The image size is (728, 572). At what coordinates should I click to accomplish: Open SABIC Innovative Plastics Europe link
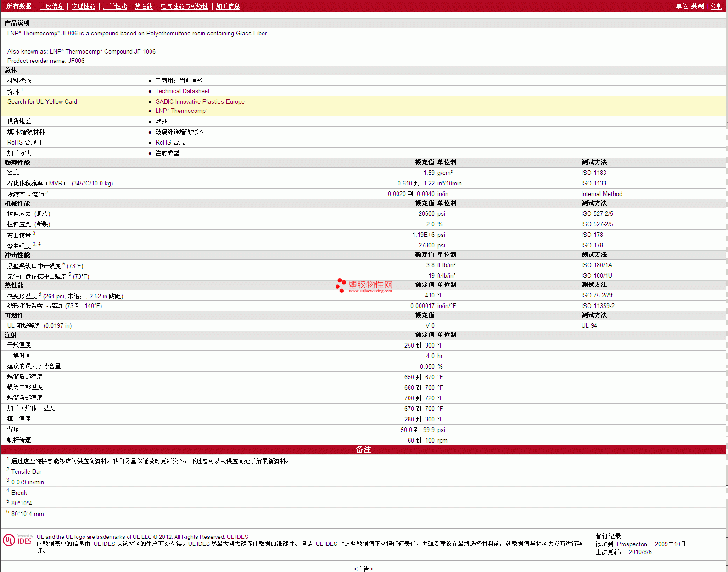[x=200, y=101]
